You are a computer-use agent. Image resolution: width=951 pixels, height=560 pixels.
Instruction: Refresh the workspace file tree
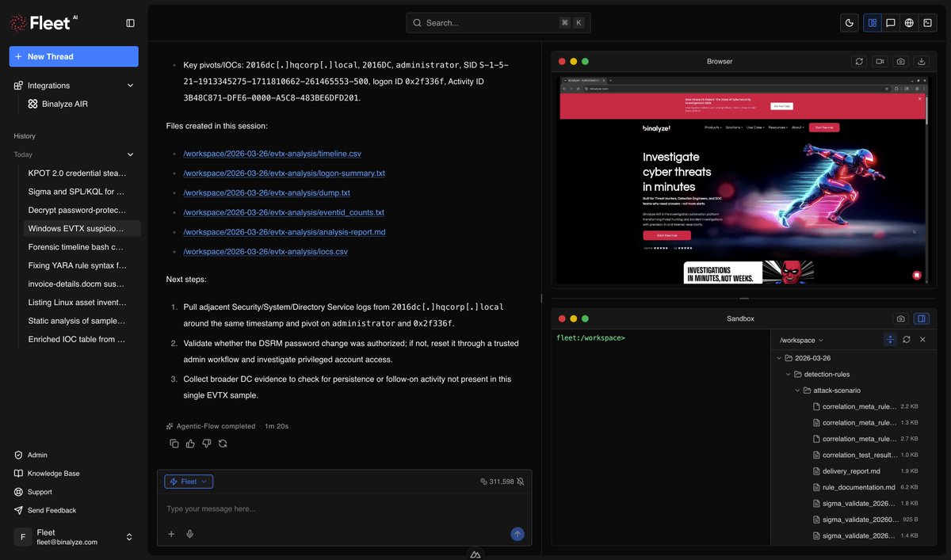coord(907,339)
